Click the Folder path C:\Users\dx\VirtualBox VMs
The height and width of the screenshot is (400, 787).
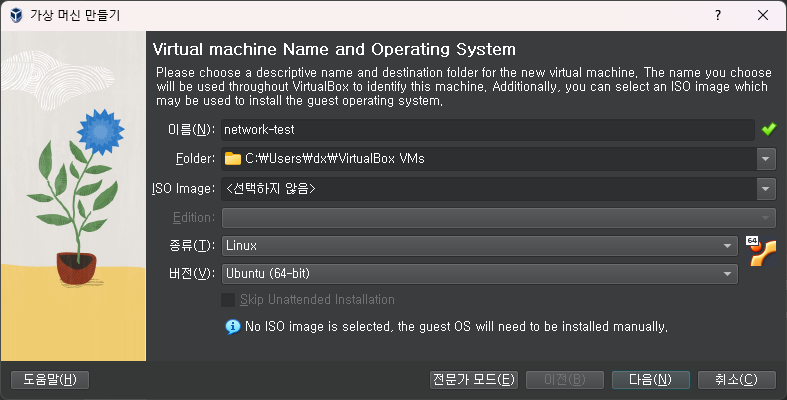(335, 159)
